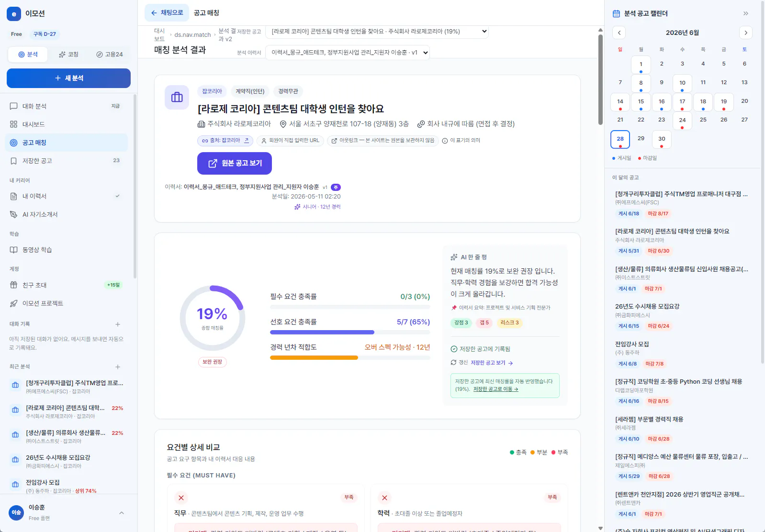The height and width of the screenshot is (532, 765).
Task: Click the 갱신 refresh icon
Action: (453, 363)
